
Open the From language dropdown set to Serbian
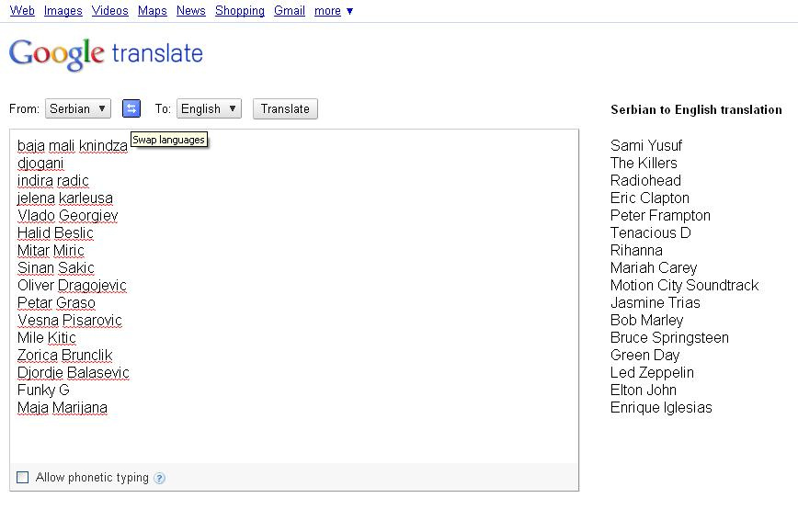pos(78,108)
